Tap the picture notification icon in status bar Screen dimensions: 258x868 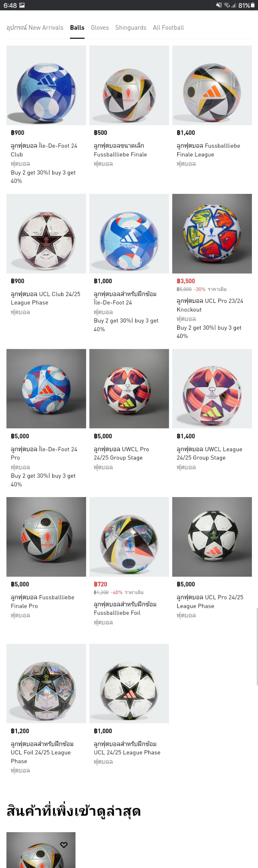click(22, 5)
